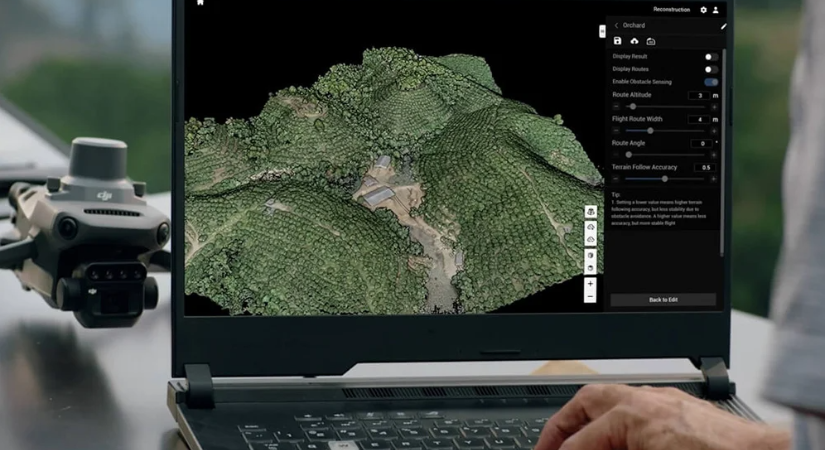Click the Terrain Follow Accuracy slider handle
The image size is (825, 450).
[665, 179]
